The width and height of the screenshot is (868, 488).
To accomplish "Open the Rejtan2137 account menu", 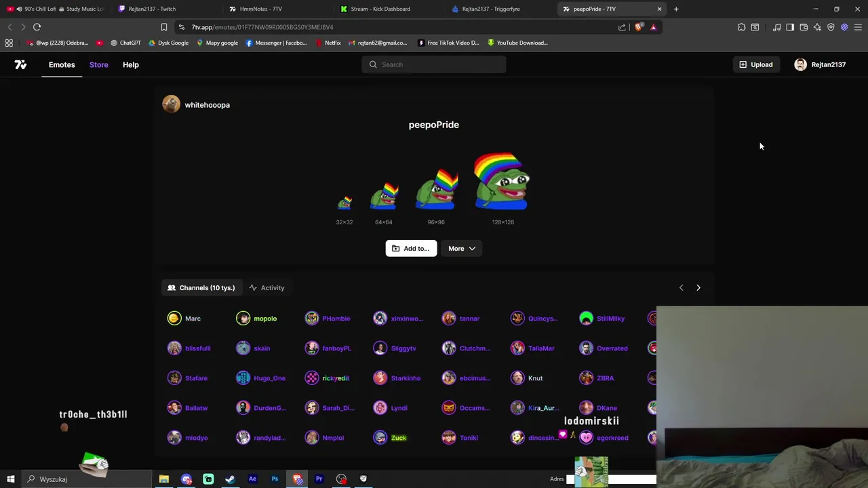I will (820, 64).
